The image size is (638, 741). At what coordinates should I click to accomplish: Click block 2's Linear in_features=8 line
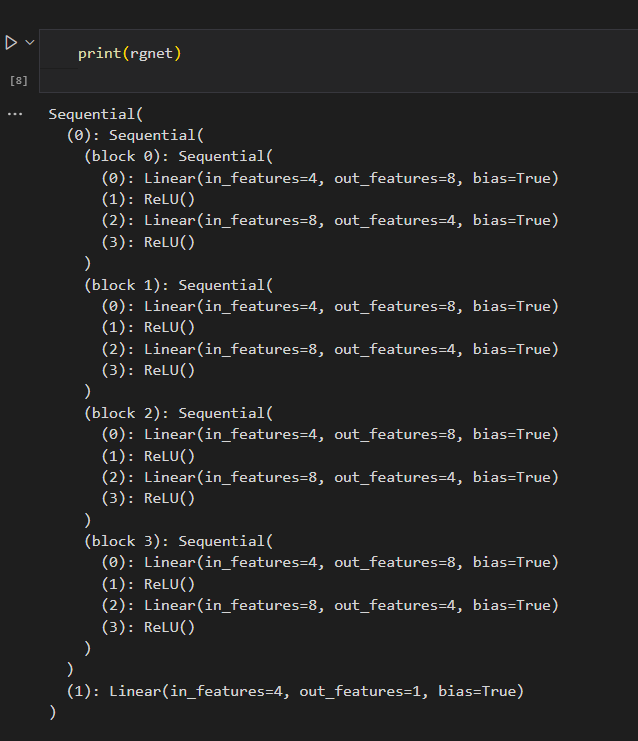(x=330, y=477)
